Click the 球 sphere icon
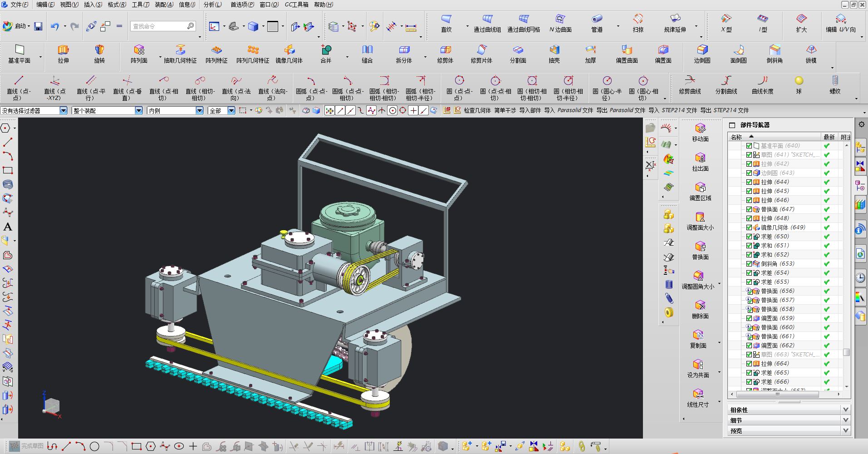This screenshot has height=454, width=868. [799, 80]
